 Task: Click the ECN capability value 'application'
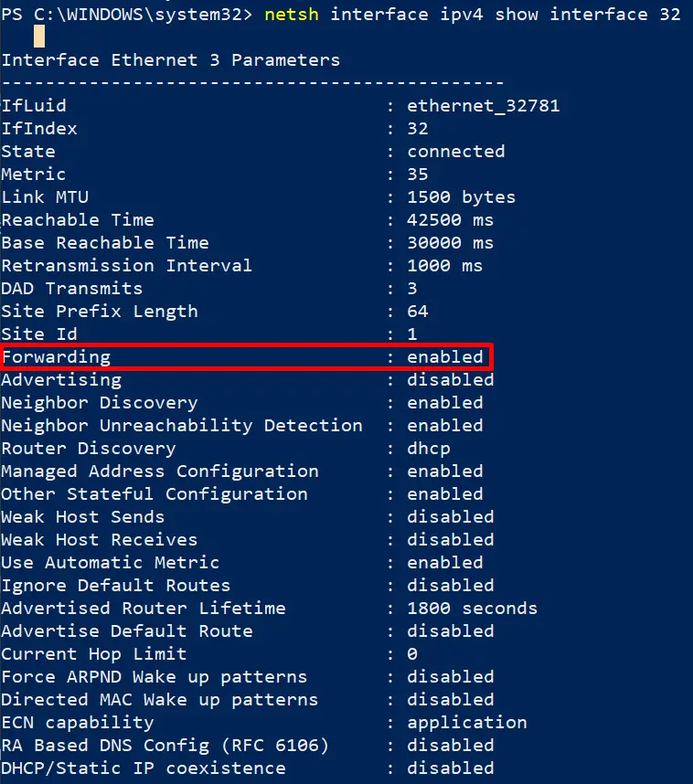pos(466,723)
